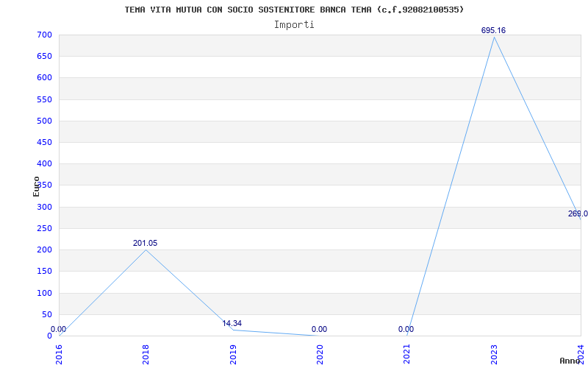The width and height of the screenshot is (588, 368).
Task: Click the 550 y-axis tick label
Action: point(44,99)
